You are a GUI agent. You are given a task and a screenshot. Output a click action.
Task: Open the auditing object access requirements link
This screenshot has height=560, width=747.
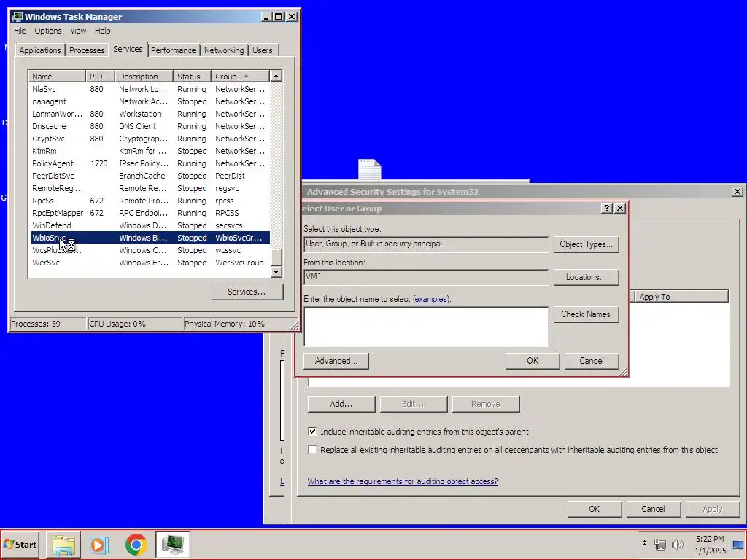(403, 481)
